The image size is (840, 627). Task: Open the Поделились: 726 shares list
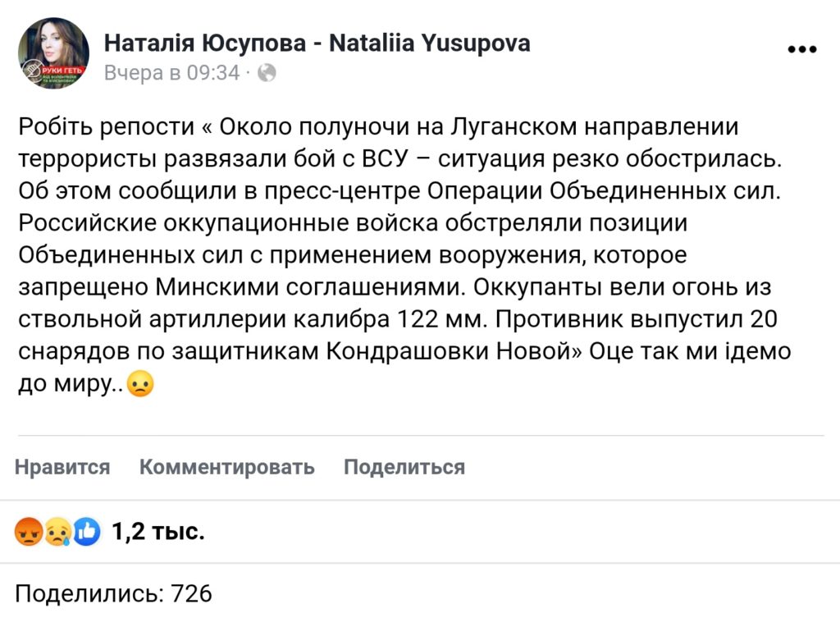click(113, 594)
